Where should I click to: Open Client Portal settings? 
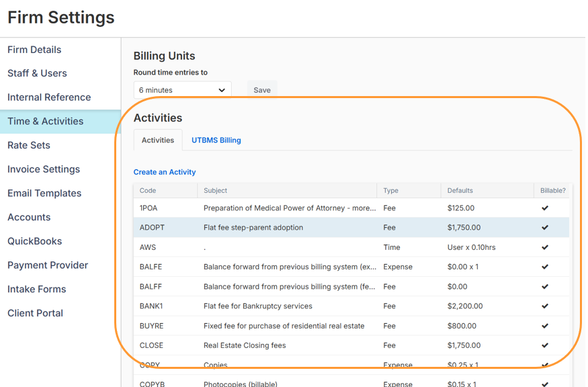point(35,313)
